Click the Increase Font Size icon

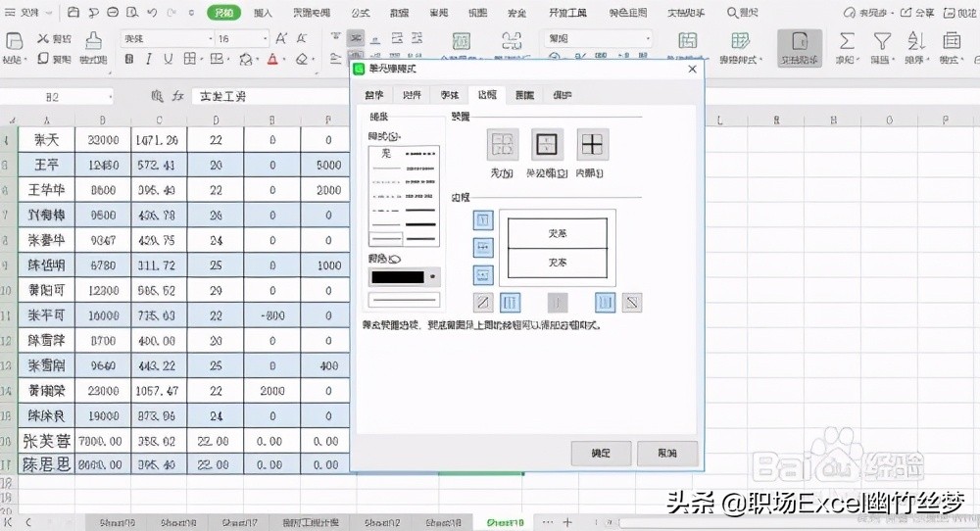pos(281,39)
